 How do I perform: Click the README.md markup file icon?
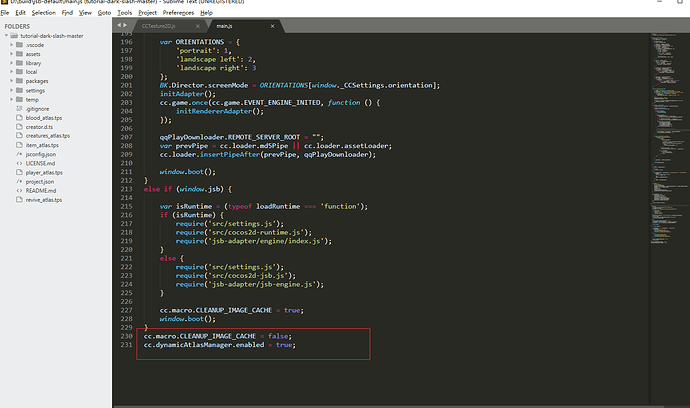click(x=19, y=191)
